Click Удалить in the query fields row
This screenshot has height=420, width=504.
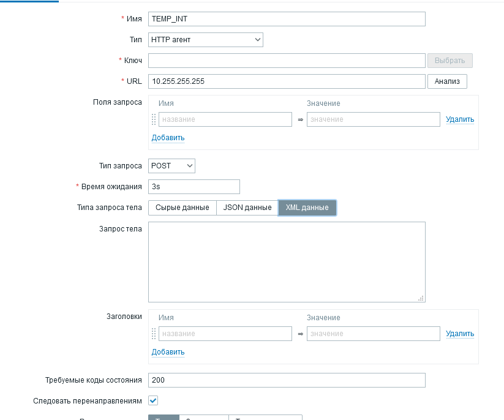click(459, 119)
